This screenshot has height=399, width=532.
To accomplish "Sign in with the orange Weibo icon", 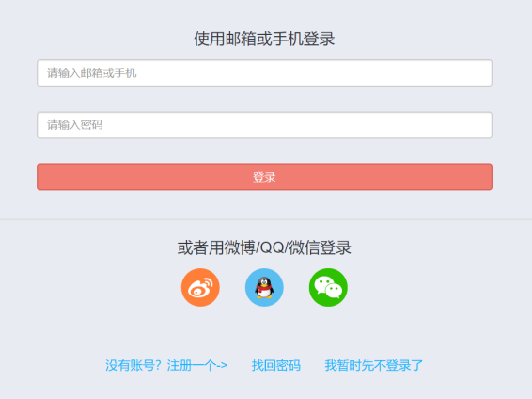I will coord(200,288).
